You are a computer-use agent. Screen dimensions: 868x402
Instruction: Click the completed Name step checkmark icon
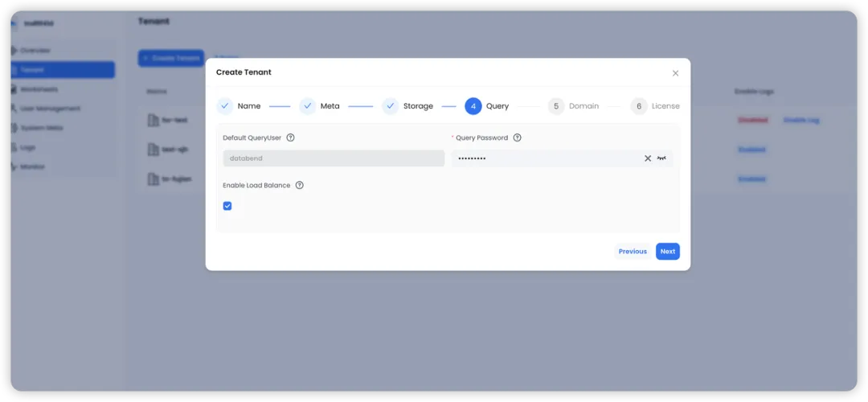225,106
